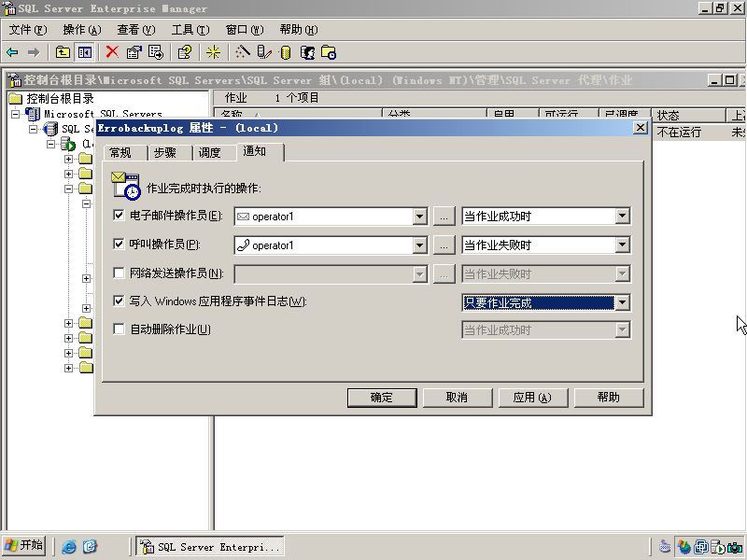Open the 工具(T) menu
This screenshot has height=560, width=747.
pyautogui.click(x=190, y=30)
